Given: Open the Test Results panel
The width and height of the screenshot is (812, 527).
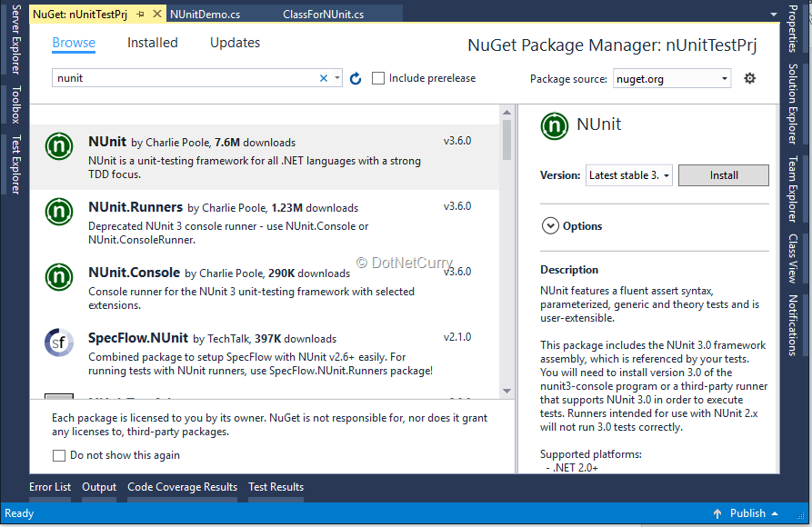Looking at the screenshot, I should pyautogui.click(x=276, y=487).
